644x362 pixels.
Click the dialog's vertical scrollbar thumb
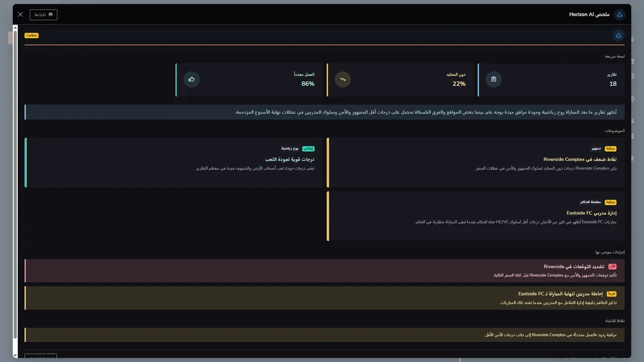[x=16, y=185]
